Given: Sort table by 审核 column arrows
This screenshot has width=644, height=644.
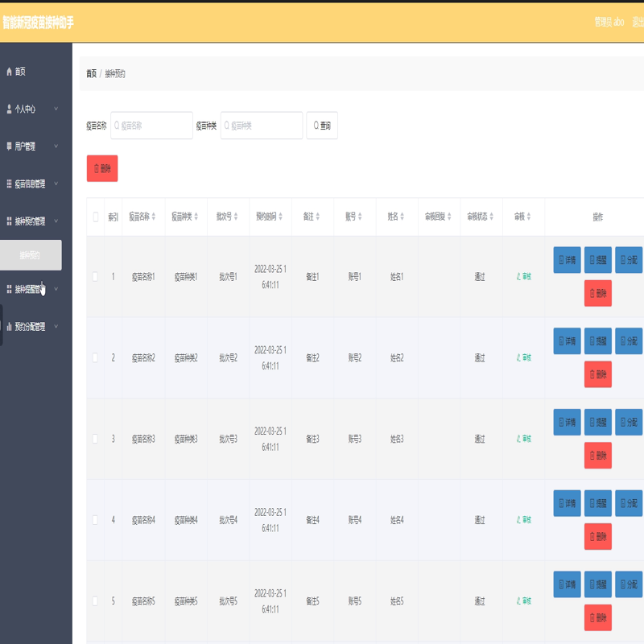Looking at the screenshot, I should click(x=529, y=217).
